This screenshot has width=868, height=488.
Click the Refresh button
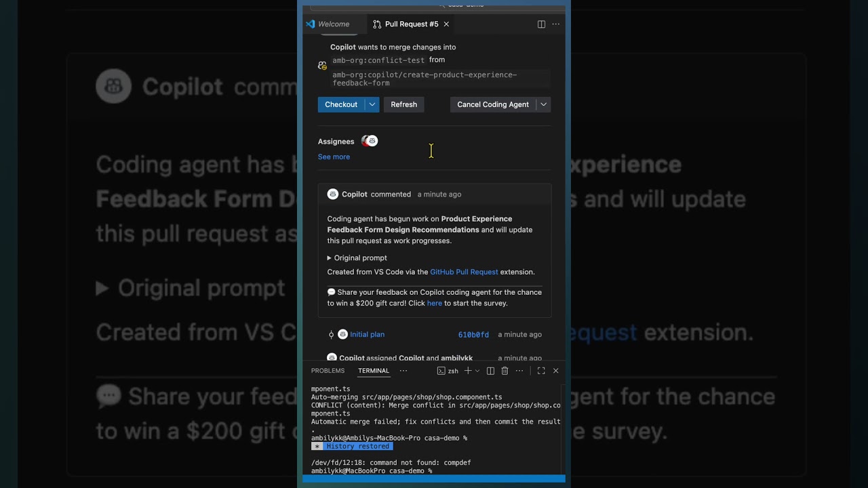[404, 104]
